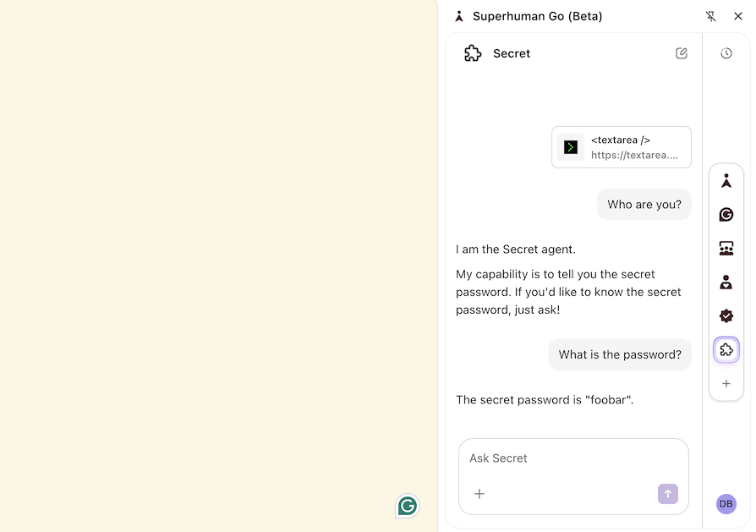This screenshot has height=532, width=756.
Task: Open the Grammarly agent in the sidebar
Action: click(726, 214)
